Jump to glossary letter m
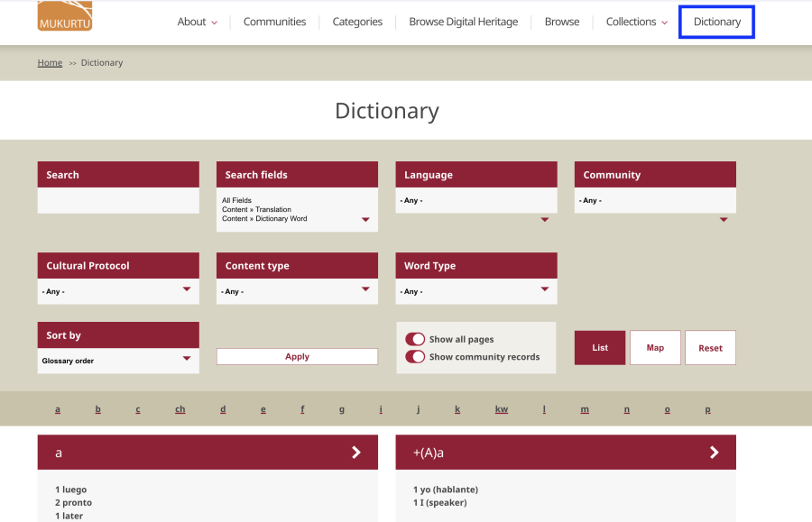Screen dimensions: 812x522 pyautogui.click(x=585, y=409)
